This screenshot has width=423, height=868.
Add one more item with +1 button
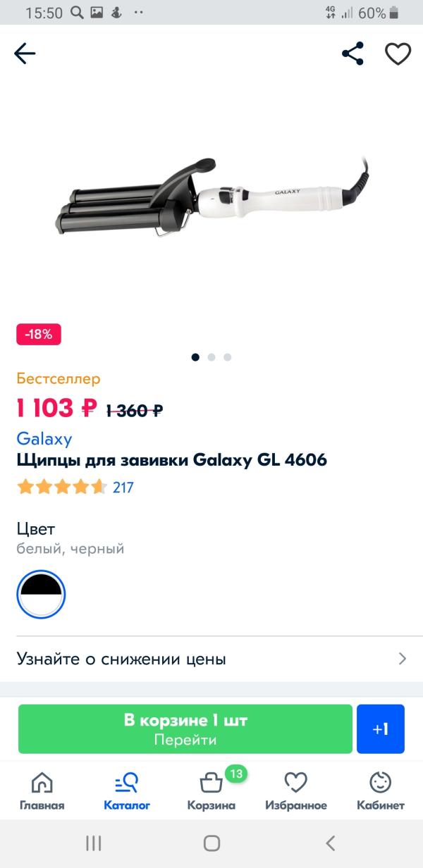[x=381, y=729]
